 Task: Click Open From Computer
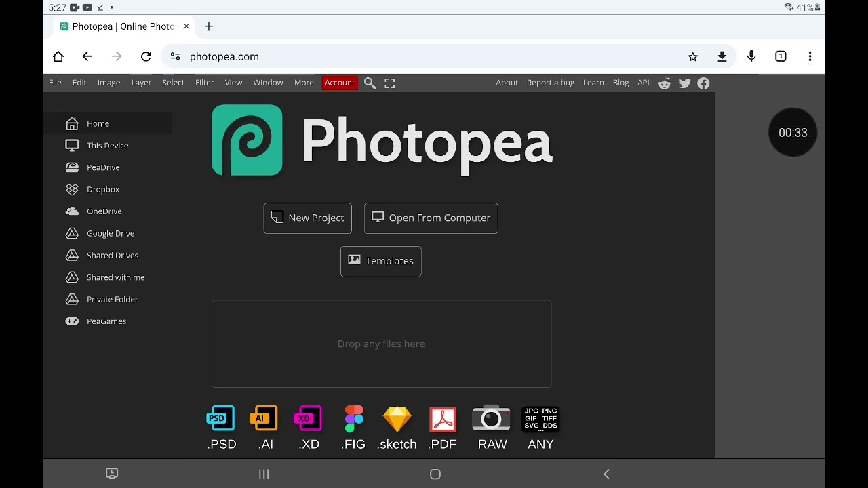pyautogui.click(x=431, y=218)
